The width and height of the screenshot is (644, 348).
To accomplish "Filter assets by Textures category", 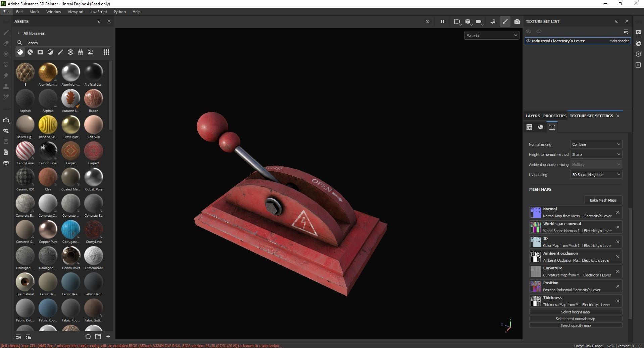I will coord(81,52).
